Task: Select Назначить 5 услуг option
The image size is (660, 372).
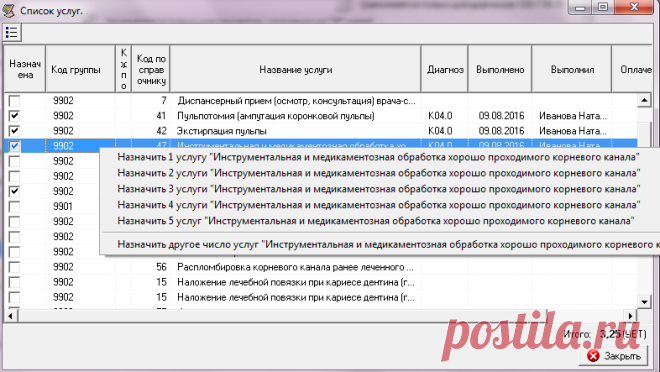Action: point(376,221)
